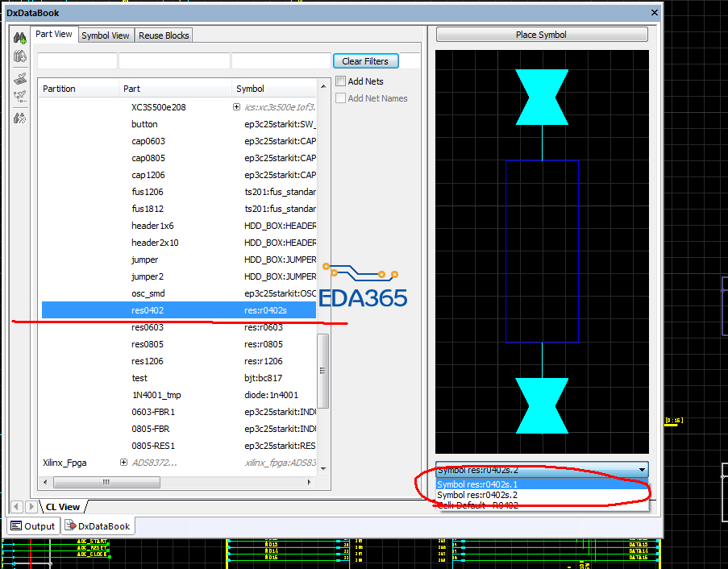
Task: Select the 1N4001_tmp part row
Action: [179, 395]
